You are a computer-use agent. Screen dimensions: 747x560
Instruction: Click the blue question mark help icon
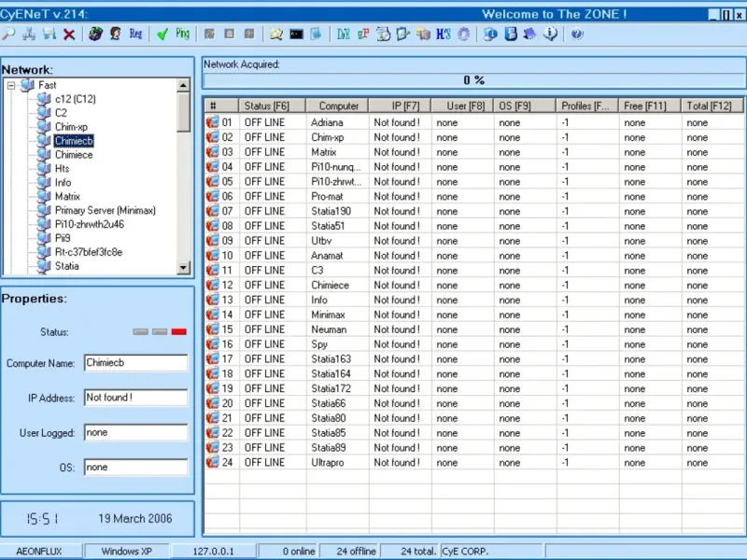[x=576, y=35]
